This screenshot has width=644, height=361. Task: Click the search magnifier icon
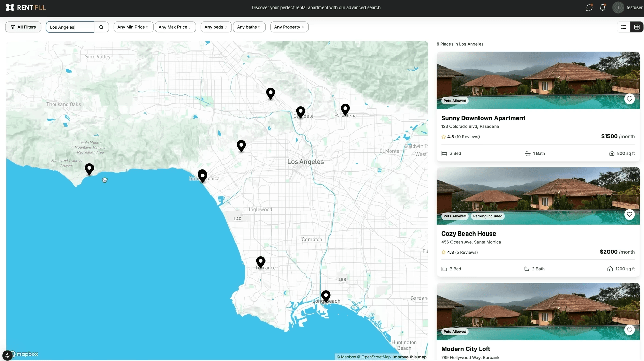101,27
